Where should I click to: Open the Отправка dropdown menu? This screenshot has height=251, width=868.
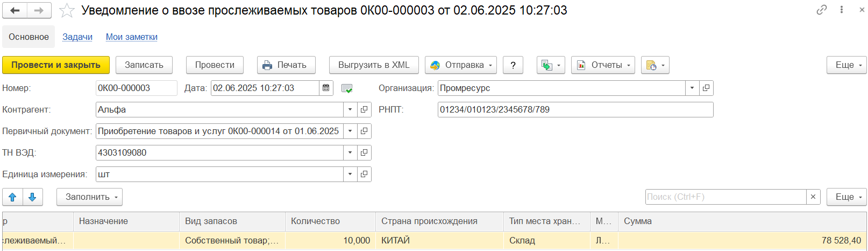point(461,65)
